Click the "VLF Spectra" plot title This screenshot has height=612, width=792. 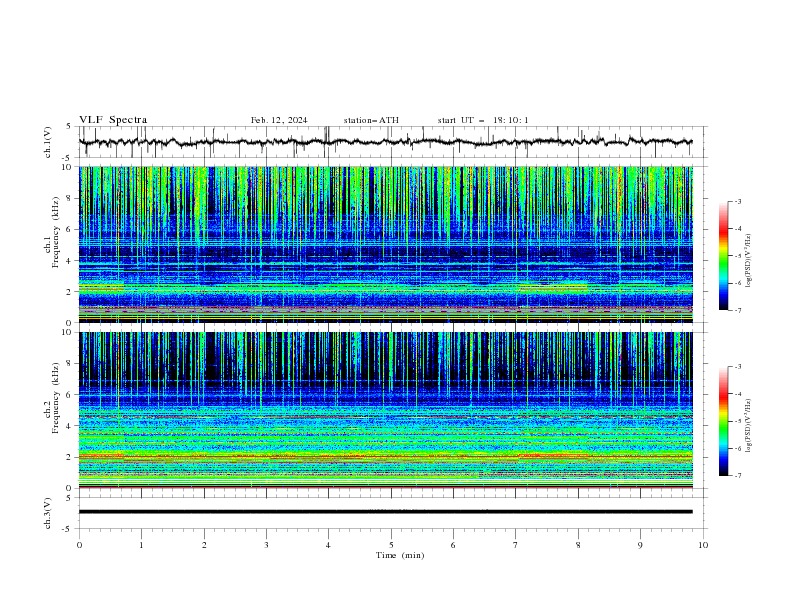113,120
